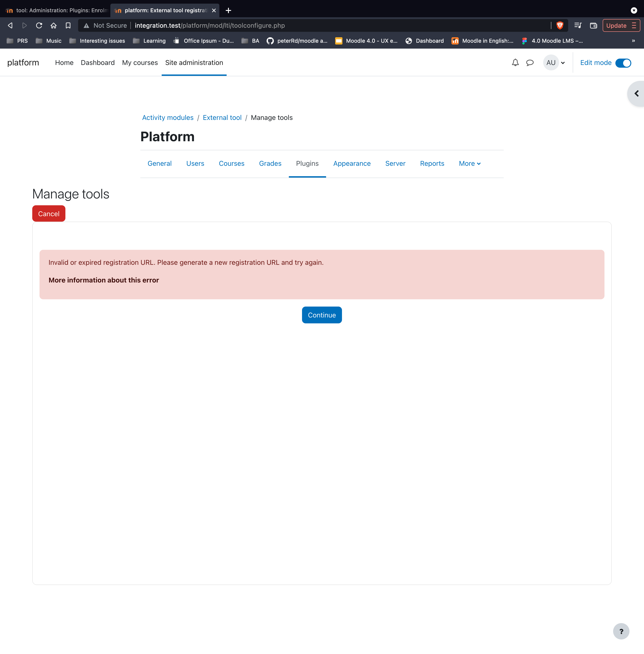Open the help question mark button
This screenshot has width=644, height=654.
621,631
